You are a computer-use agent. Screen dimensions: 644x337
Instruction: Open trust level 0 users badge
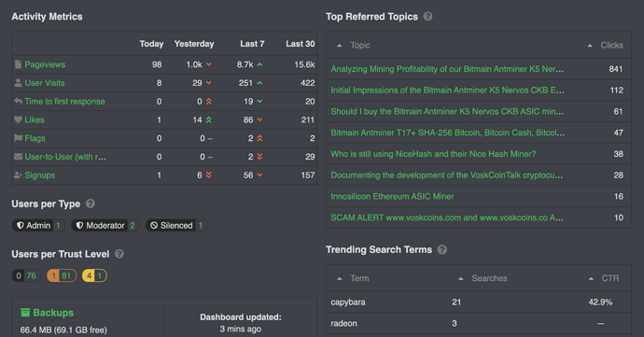pos(26,275)
